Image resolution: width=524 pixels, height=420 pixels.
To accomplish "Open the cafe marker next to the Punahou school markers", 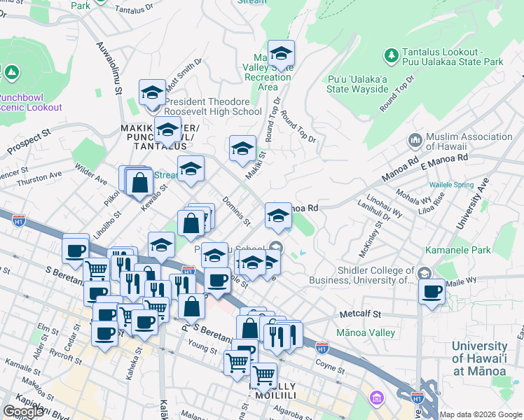I will [217, 281].
